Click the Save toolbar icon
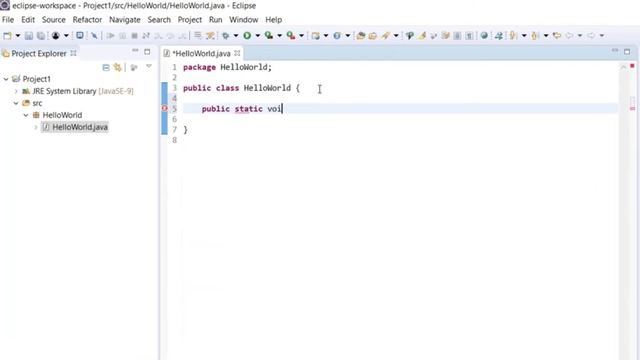 coord(29,36)
